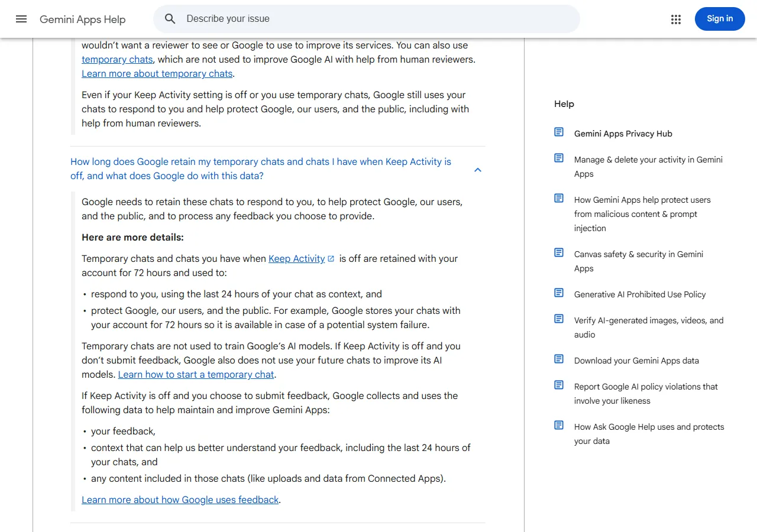Collapse the temporary chats retention section chevron
Viewport: 757px width, 532px height.
478,170
